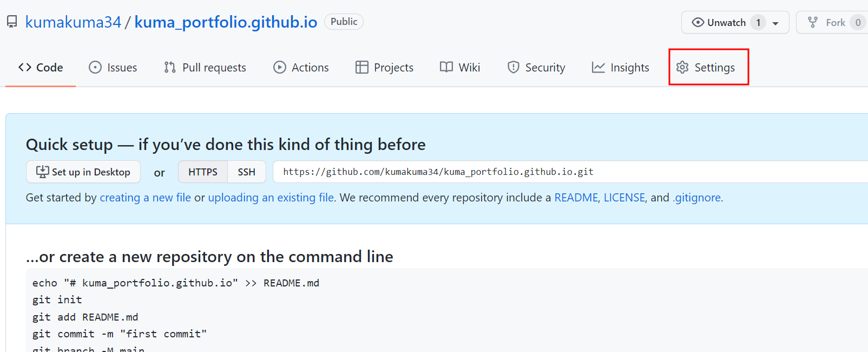868x352 pixels.
Task: Click the Pull requests branch icon
Action: 170,67
